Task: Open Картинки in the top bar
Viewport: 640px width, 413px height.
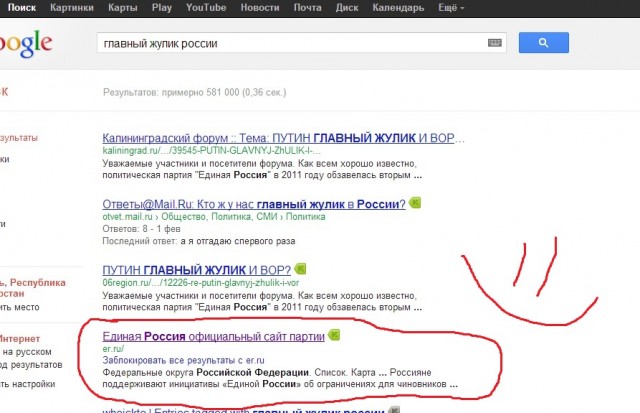Action: [x=72, y=7]
